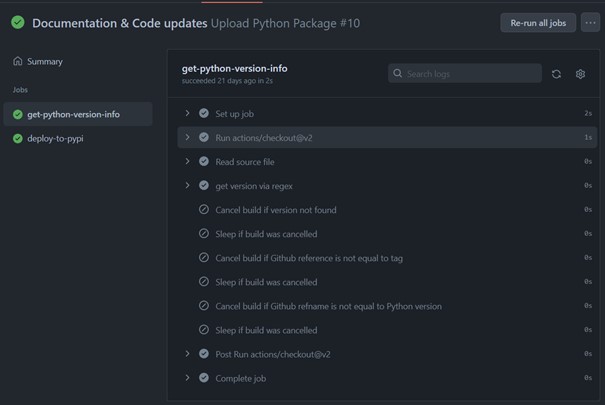
Task: Click the magnifier icon in Search logs
Action: click(x=398, y=74)
